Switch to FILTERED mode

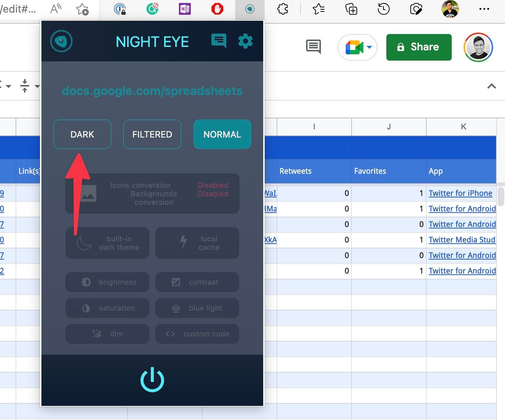(152, 134)
